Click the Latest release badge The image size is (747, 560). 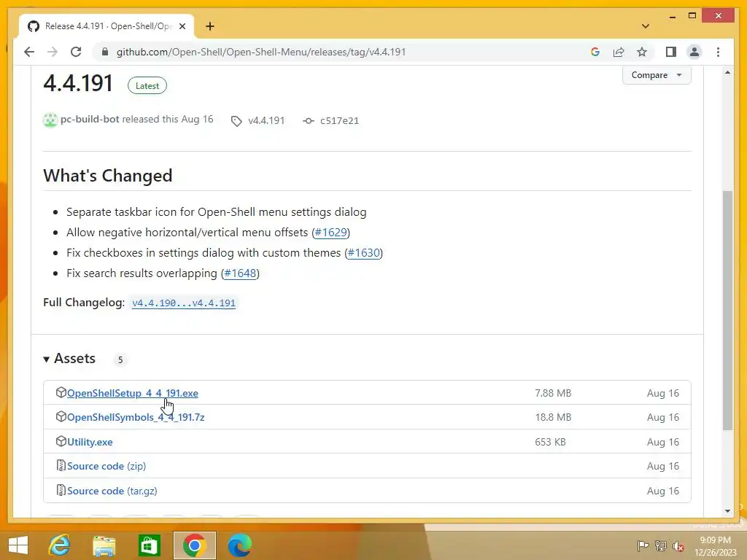click(x=147, y=86)
